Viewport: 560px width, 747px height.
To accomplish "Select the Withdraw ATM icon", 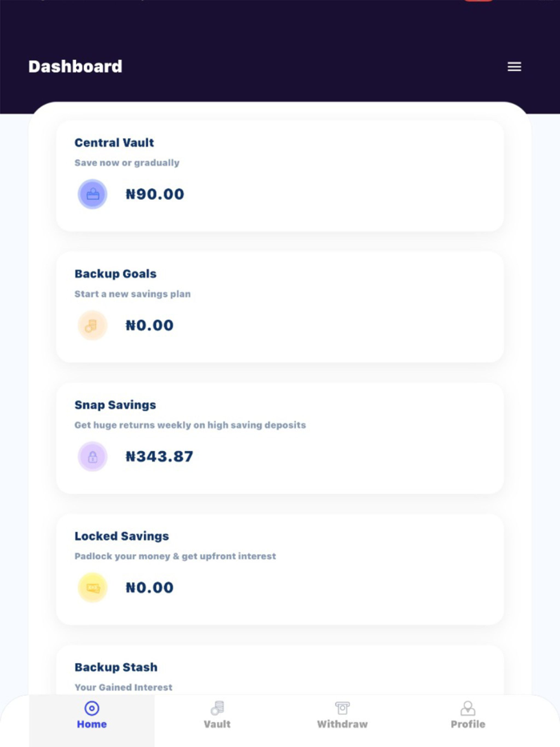I will point(342,707).
